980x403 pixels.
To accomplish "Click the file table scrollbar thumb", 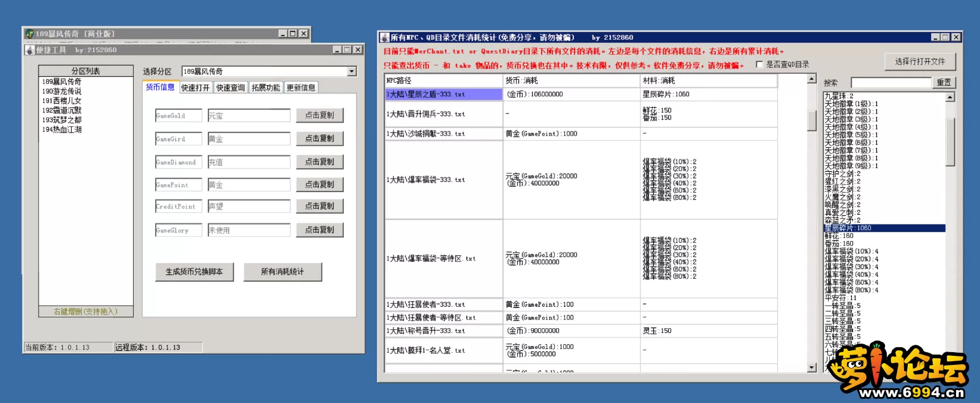I will [x=811, y=120].
